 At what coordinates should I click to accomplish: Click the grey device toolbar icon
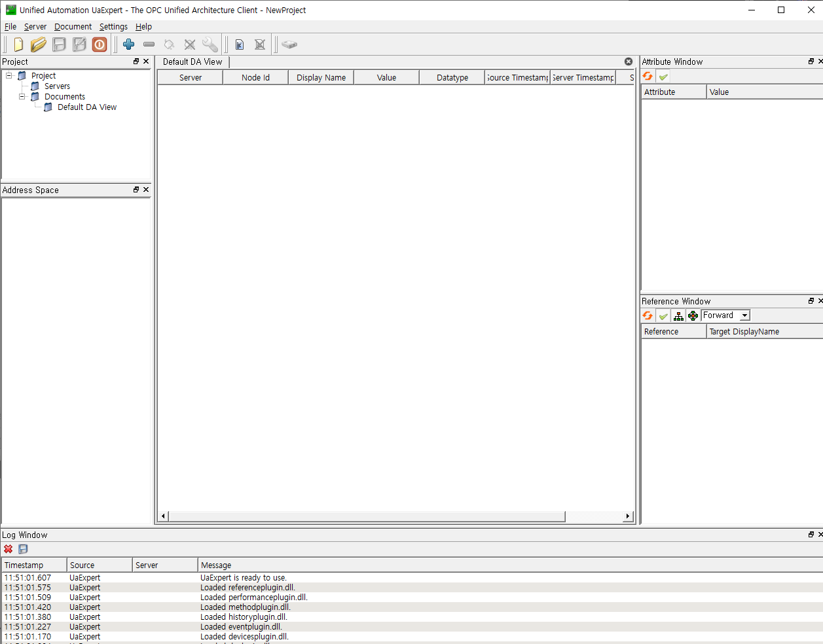click(289, 45)
